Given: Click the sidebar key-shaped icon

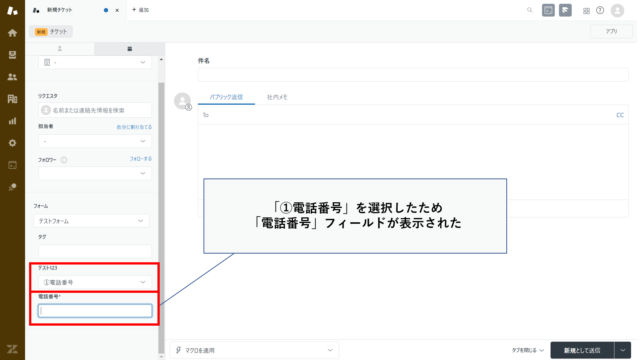Looking at the screenshot, I should click(12, 187).
